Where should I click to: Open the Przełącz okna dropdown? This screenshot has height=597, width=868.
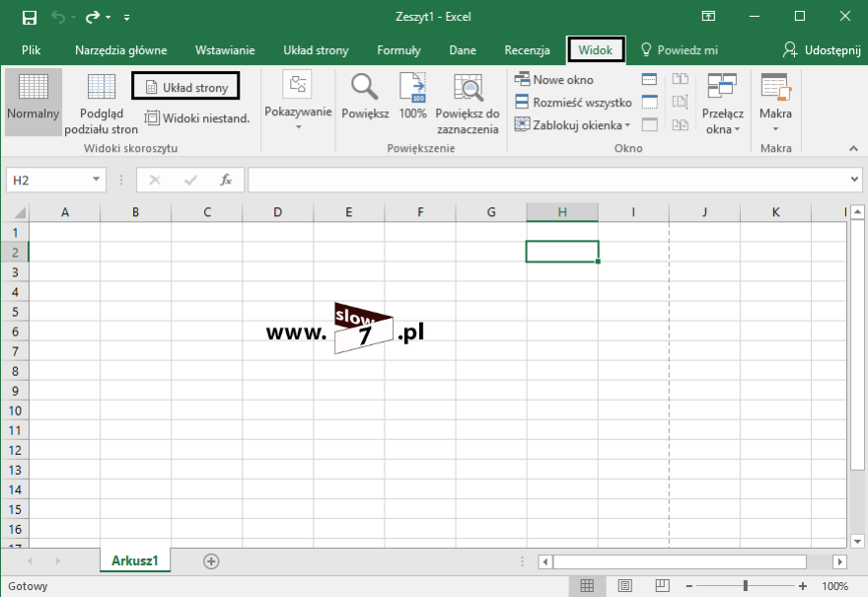coord(722,105)
